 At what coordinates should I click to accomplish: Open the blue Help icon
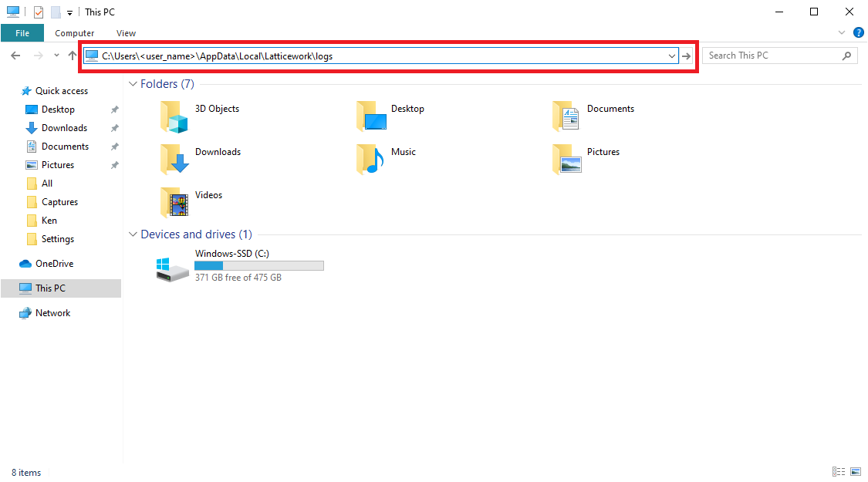(859, 32)
